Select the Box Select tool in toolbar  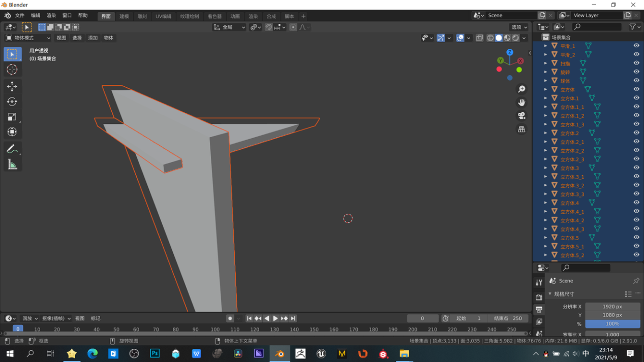click(12, 54)
